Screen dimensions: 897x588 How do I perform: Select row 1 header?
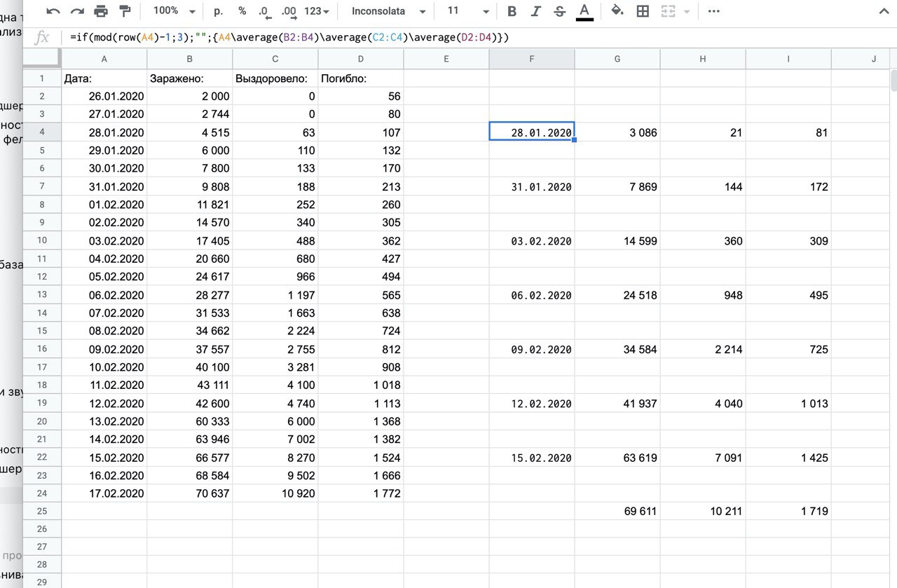(x=42, y=78)
